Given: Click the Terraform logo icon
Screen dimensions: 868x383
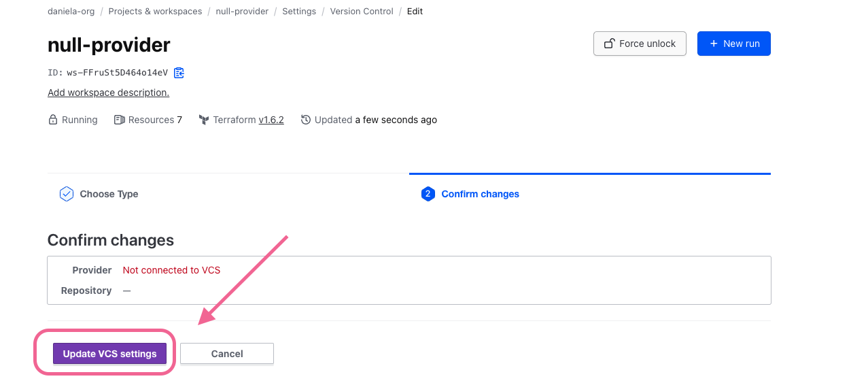Looking at the screenshot, I should tap(204, 120).
